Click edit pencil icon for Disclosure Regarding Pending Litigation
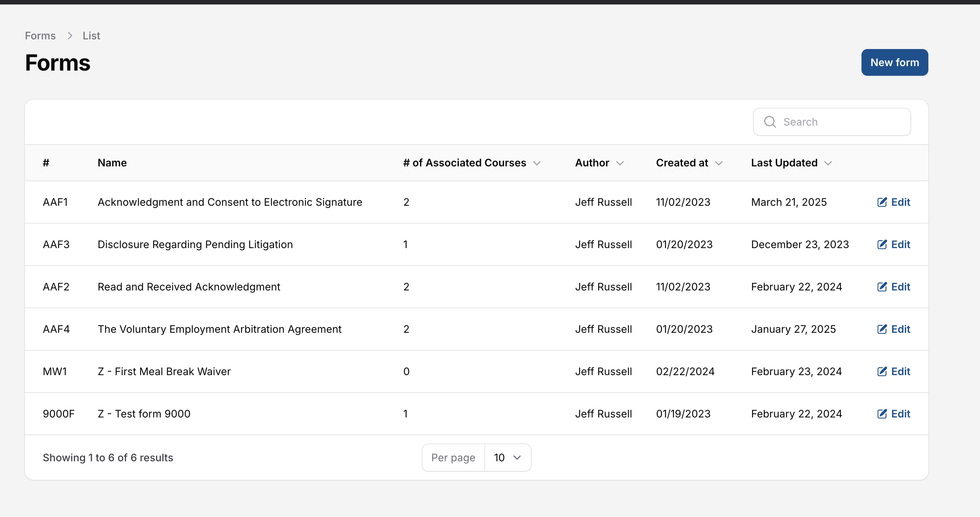The image size is (980, 517). [882, 244]
